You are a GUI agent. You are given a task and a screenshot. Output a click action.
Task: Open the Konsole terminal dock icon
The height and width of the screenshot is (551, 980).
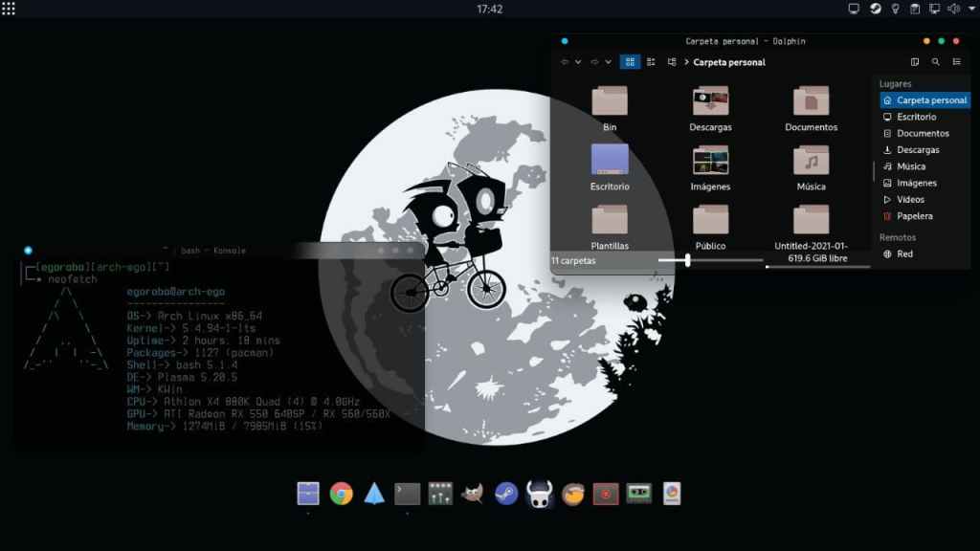[408, 494]
